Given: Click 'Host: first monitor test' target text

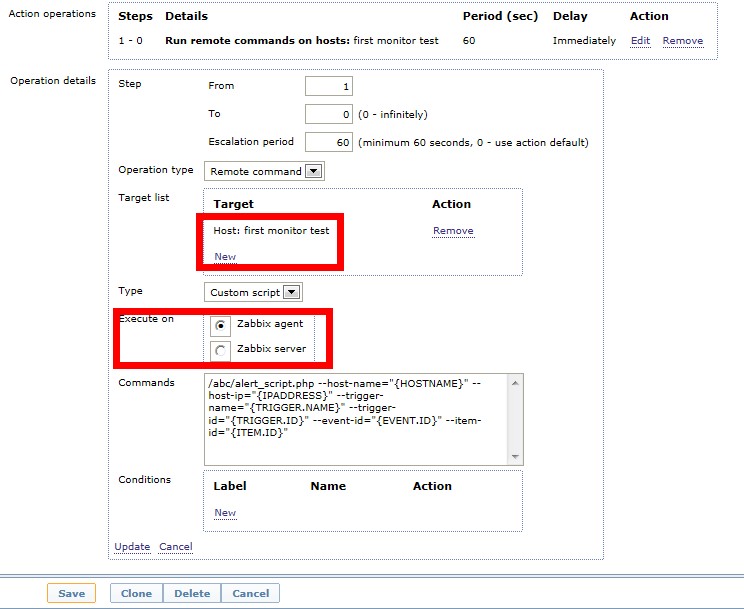Looking at the screenshot, I should (271, 231).
